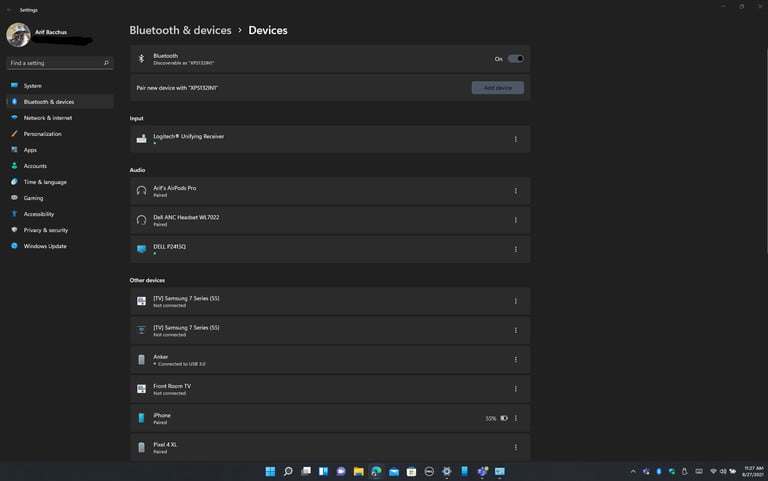This screenshot has width=768, height=481.
Task: Click the Add device button
Action: [497, 88]
